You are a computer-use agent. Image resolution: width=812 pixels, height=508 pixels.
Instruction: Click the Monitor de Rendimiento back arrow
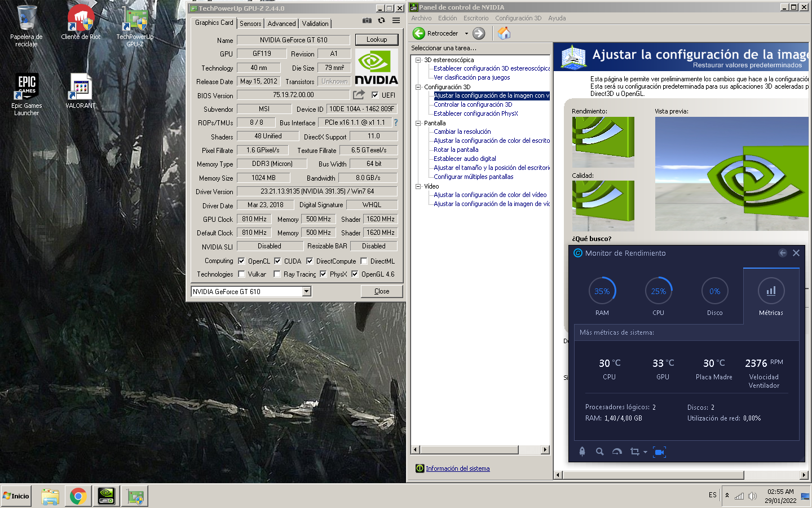coord(783,253)
